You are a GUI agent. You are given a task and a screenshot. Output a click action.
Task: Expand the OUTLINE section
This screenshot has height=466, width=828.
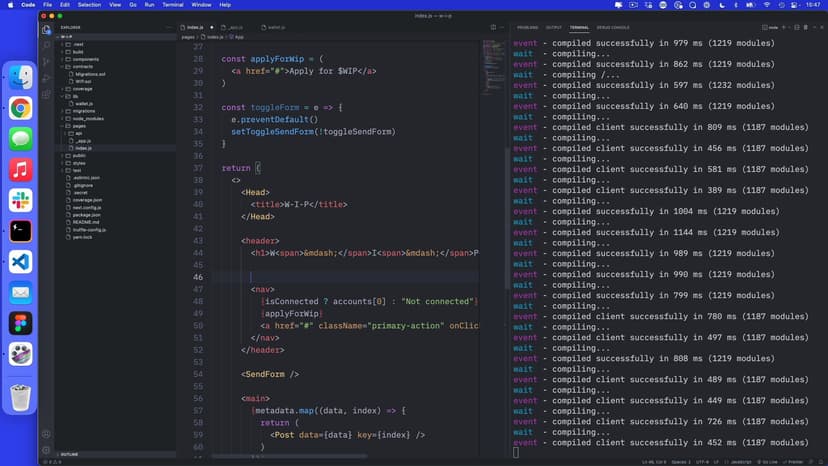[x=70, y=454]
